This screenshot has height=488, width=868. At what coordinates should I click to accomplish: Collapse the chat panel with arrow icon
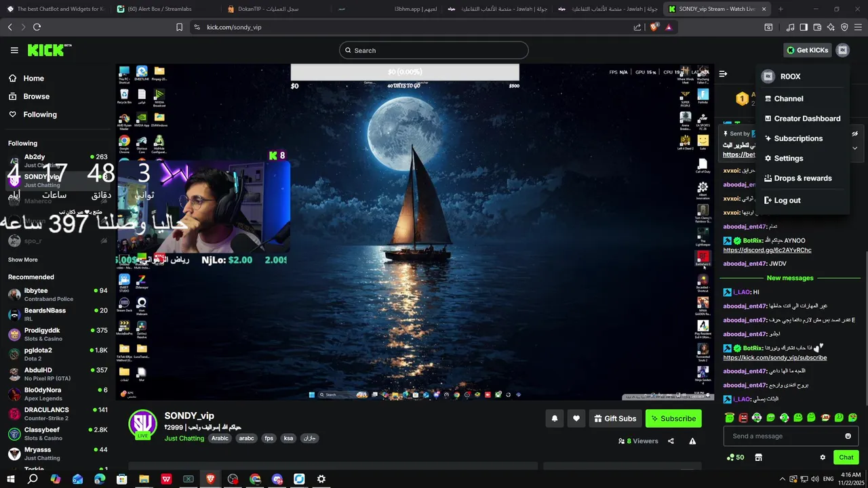[723, 73]
